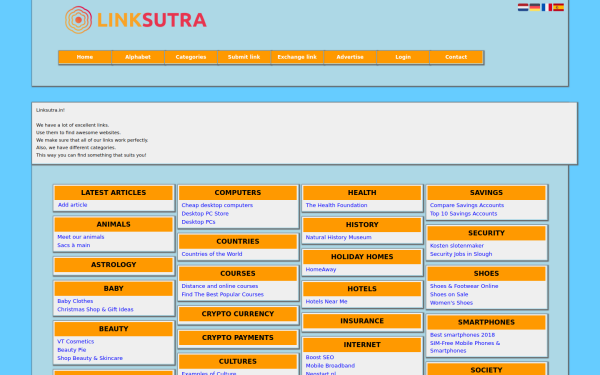Open the Animals category header
600x375 pixels.
(114, 224)
